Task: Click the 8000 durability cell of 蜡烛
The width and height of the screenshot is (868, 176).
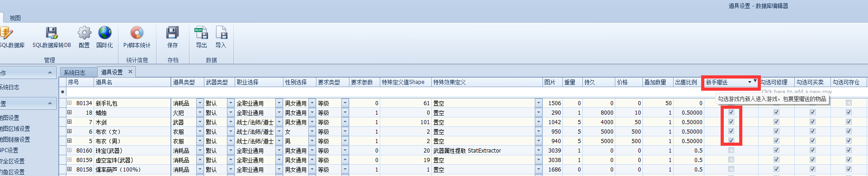Action: click(x=599, y=112)
